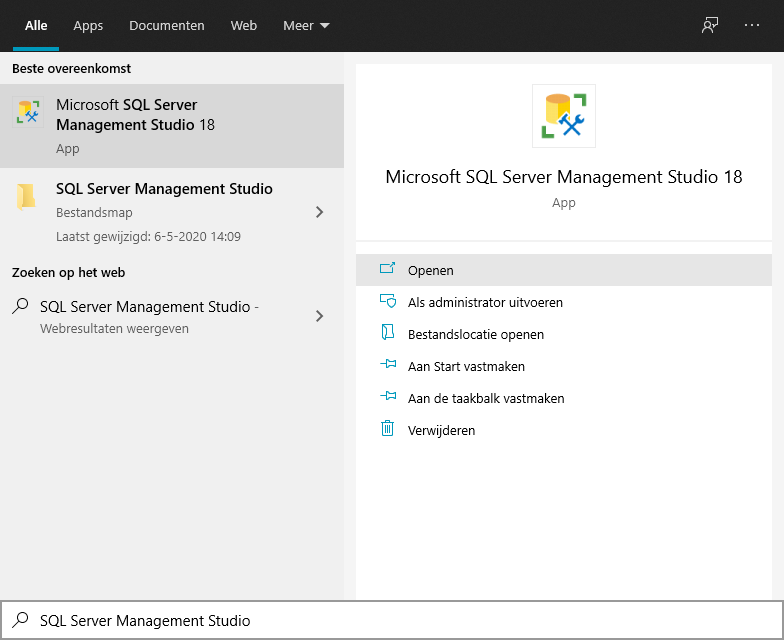
Task: Expand the Bestandsmap result chevron
Action: [320, 212]
